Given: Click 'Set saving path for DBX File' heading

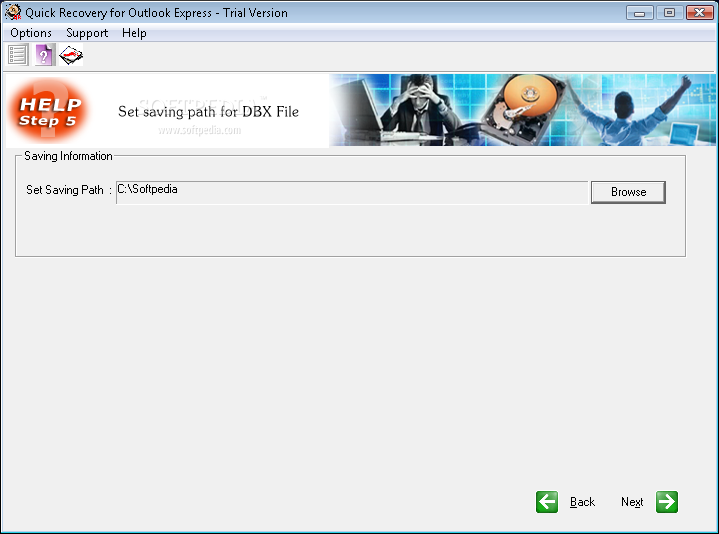Looking at the screenshot, I should [209, 111].
